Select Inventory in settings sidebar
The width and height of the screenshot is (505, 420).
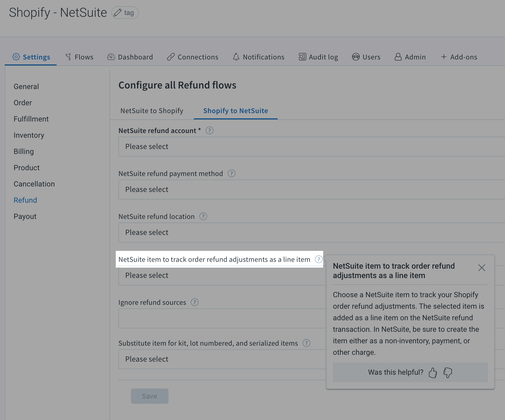pos(29,135)
